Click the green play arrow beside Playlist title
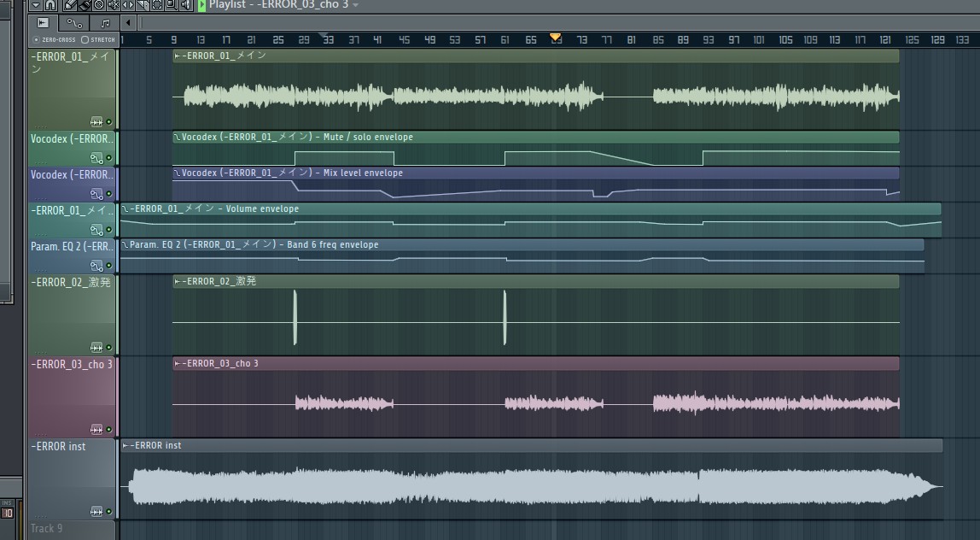This screenshot has height=540, width=980. tap(201, 5)
